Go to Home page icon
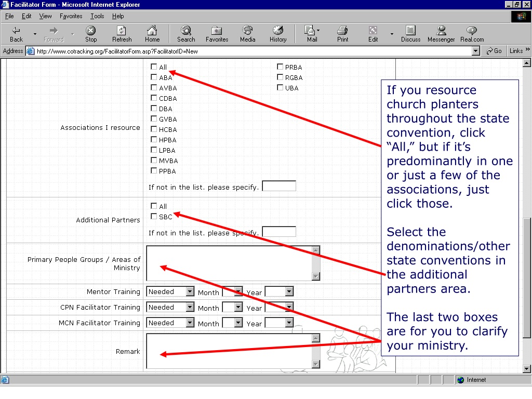This screenshot has width=532, height=399. 152,34
